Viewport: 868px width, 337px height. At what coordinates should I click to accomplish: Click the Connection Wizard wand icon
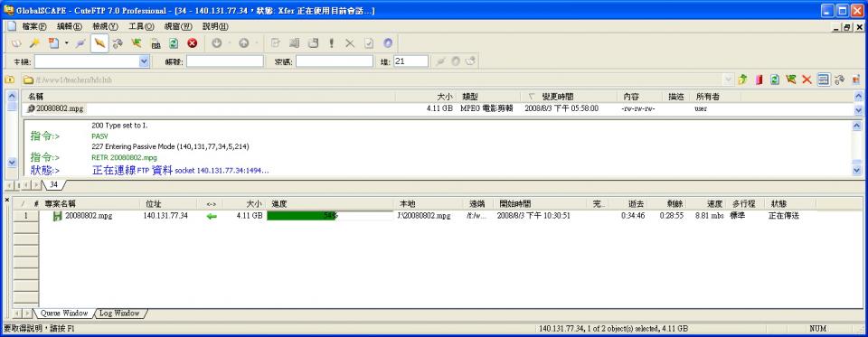[34, 43]
